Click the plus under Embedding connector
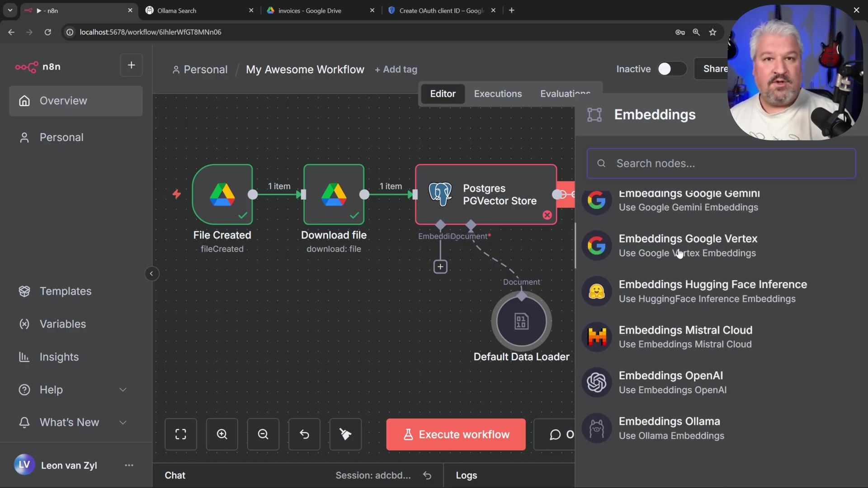Viewport: 868px width, 488px height. click(440, 267)
